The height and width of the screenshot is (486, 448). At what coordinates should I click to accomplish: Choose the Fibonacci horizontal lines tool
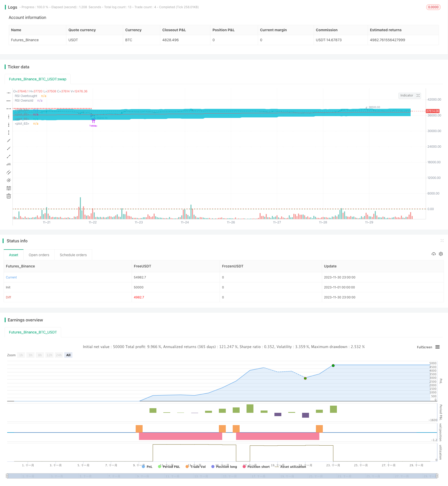[x=9, y=188]
